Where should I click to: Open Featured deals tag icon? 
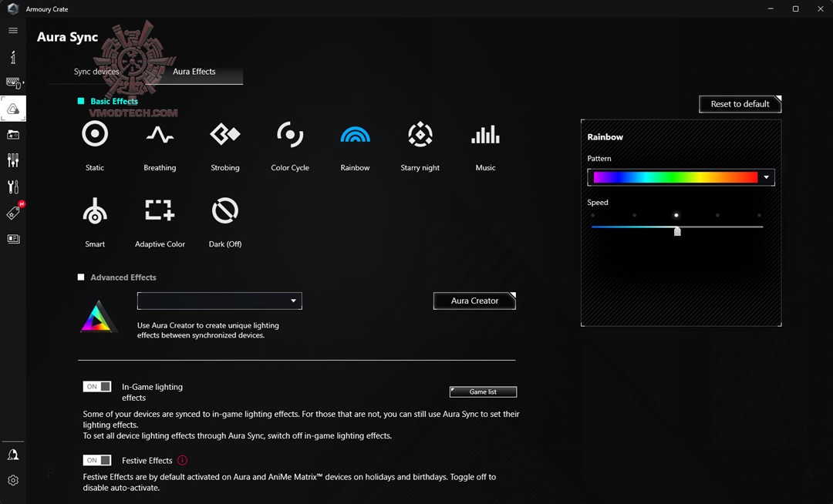[x=13, y=213]
